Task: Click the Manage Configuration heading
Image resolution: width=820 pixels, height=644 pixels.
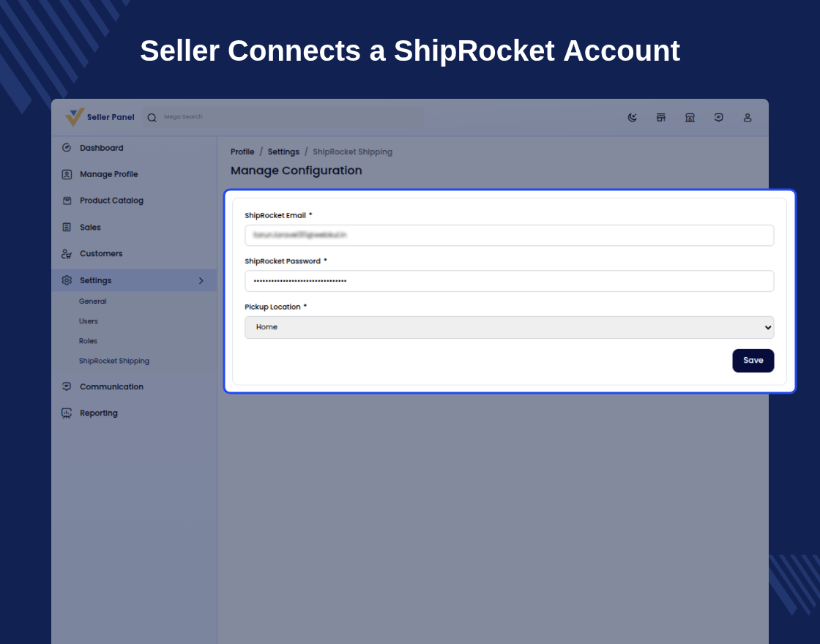Action: 296,171
